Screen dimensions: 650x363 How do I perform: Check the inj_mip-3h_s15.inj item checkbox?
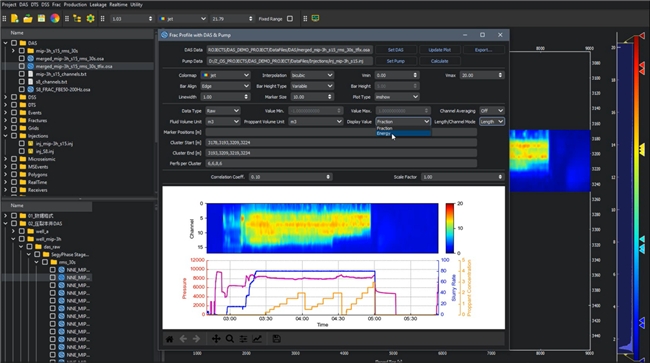click(x=22, y=143)
